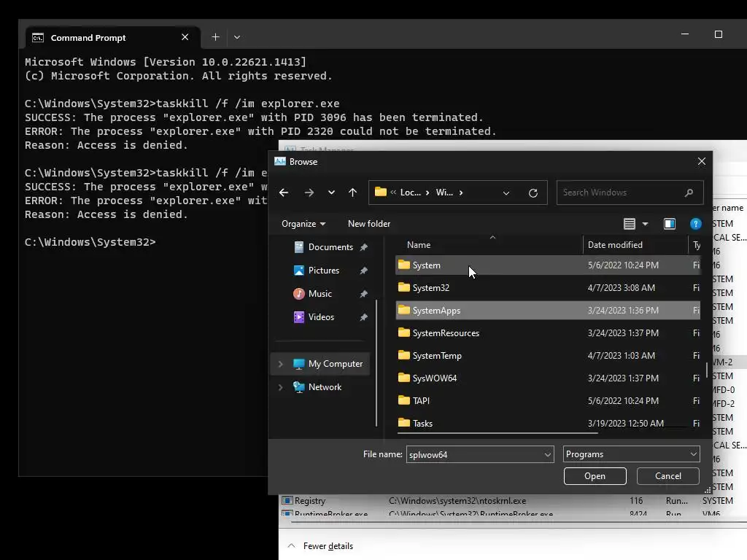
Task: Select Documents in the sidebar
Action: [x=330, y=246]
